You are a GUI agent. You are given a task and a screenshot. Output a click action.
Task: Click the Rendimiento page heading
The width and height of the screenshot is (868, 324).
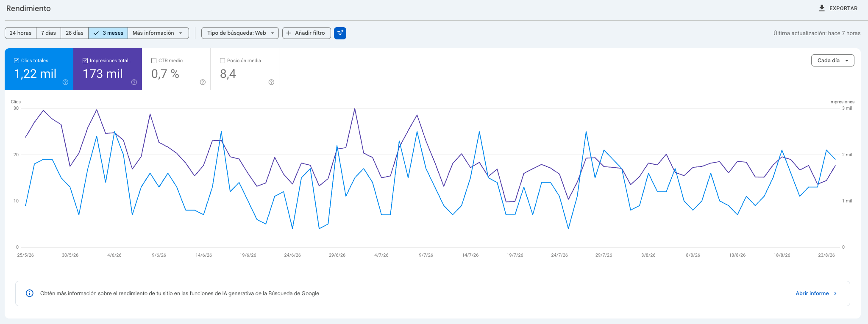[28, 8]
